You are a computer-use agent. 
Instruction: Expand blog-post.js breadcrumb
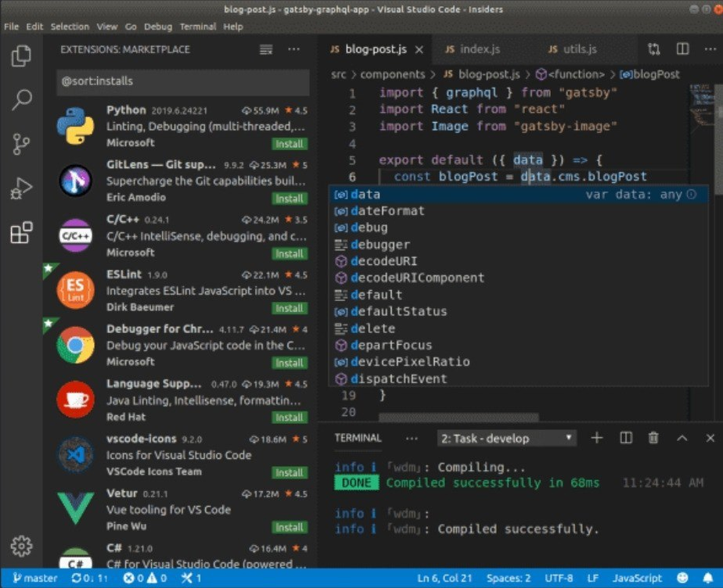point(482,74)
